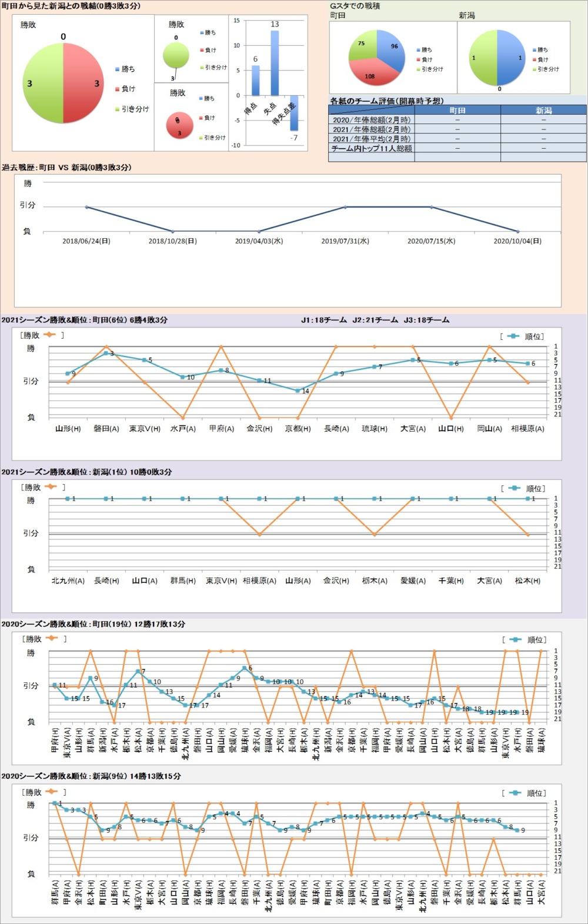Select the red half of the large 勝敗 pie

coord(81,84)
